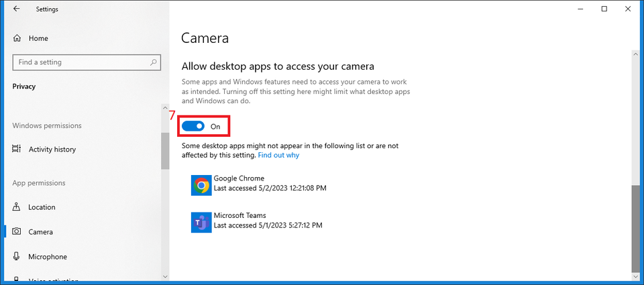Select the Location pin icon in sidebar
Image resolution: width=644 pixels, height=285 pixels.
click(17, 207)
